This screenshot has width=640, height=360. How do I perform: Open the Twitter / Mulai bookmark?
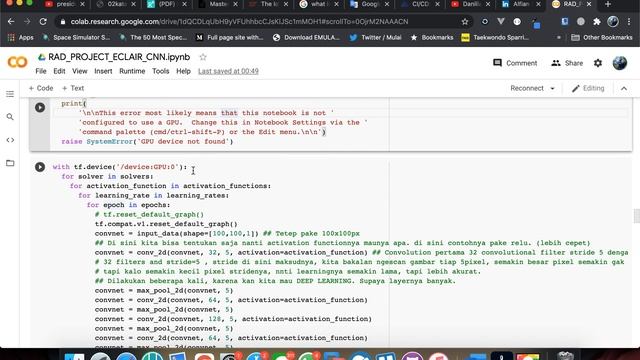pos(375,38)
